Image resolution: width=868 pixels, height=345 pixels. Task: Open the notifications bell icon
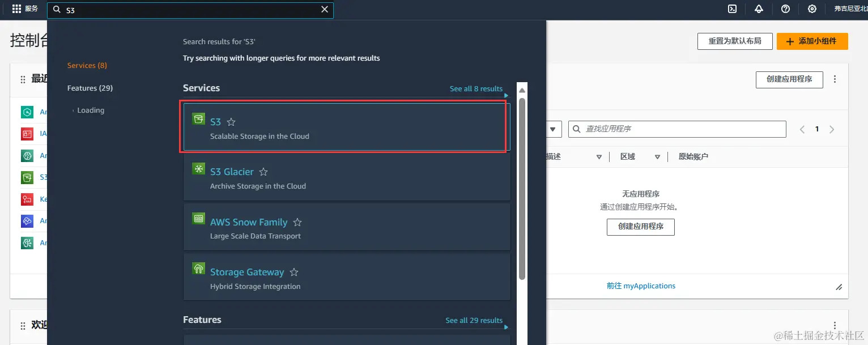point(759,9)
